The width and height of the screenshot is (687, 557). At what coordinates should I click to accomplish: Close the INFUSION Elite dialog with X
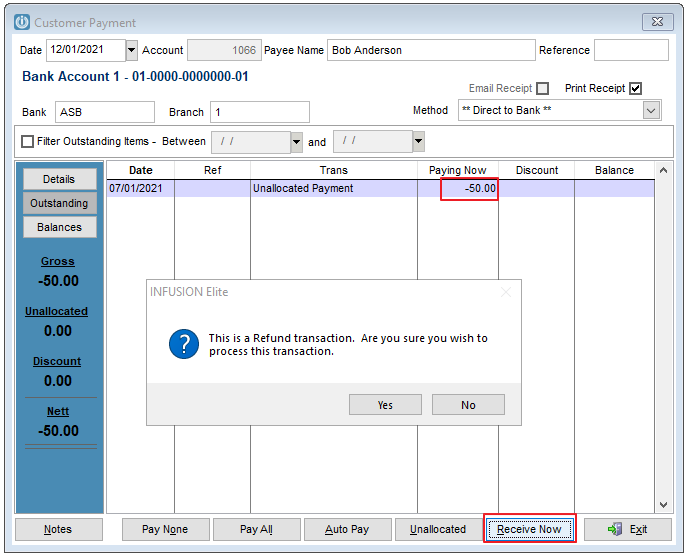(505, 292)
